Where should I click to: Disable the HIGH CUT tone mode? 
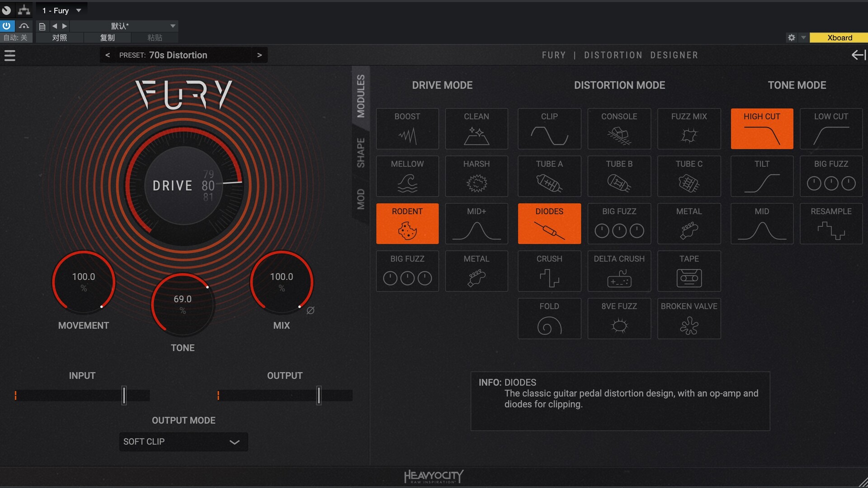pos(762,129)
